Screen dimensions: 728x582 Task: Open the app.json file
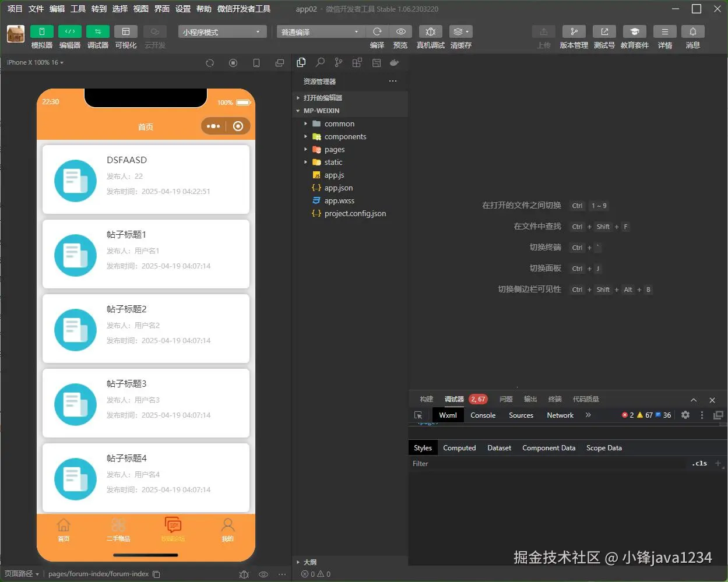pos(350,188)
